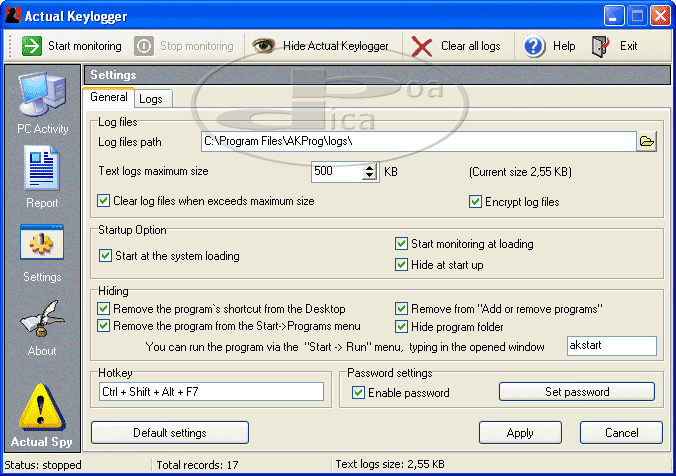Viewport: 676px width, 476px height.
Task: Click the Default settings button
Action: [x=170, y=433]
